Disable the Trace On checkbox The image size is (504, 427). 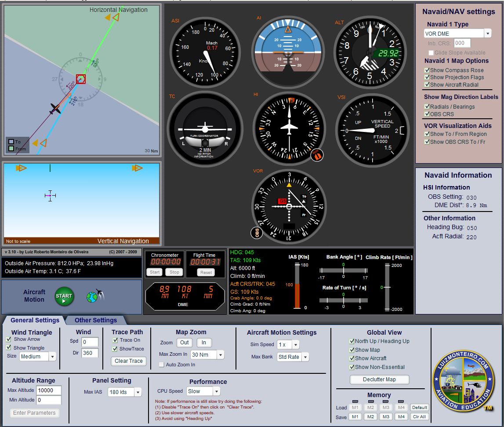pyautogui.click(x=114, y=340)
